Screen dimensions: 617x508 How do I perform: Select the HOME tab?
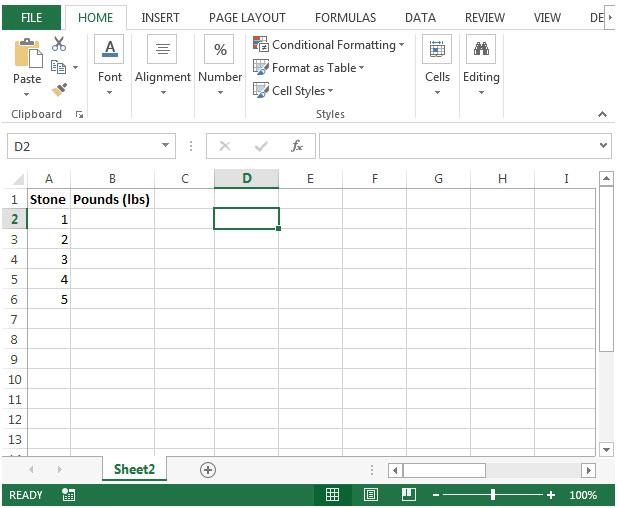pyautogui.click(x=95, y=18)
